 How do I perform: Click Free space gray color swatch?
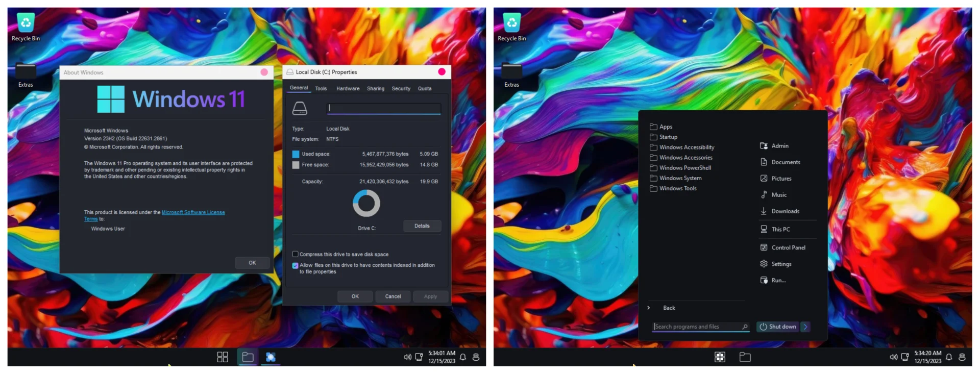tap(296, 165)
